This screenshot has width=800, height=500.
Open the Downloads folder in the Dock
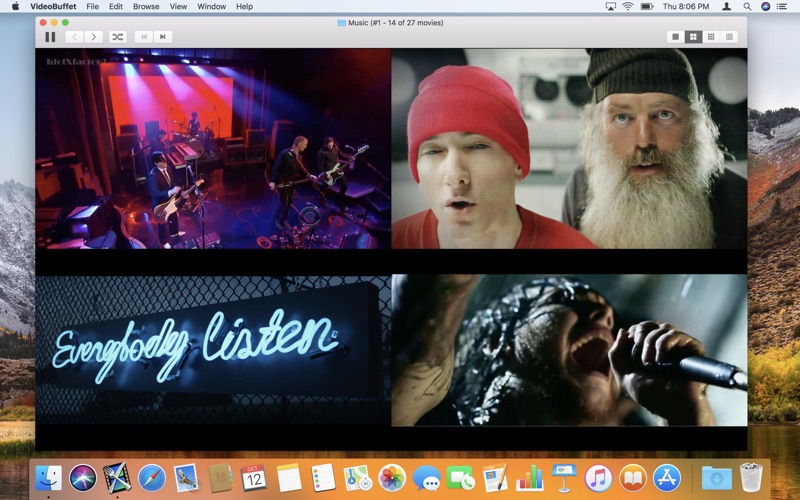pyautogui.click(x=716, y=479)
